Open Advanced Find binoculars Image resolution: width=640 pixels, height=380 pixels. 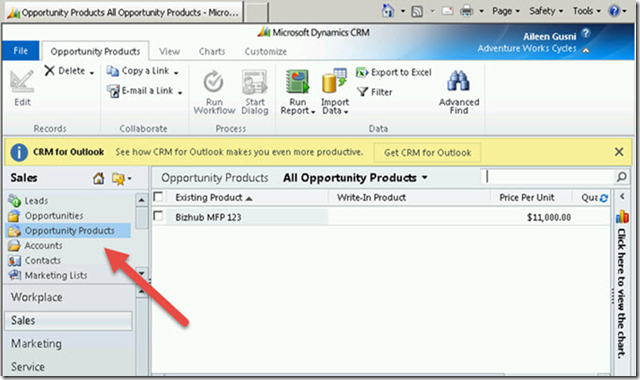(458, 81)
